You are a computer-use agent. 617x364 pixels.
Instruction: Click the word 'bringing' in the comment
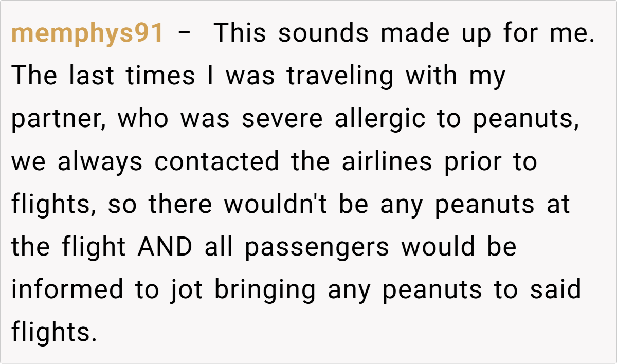pos(265,290)
